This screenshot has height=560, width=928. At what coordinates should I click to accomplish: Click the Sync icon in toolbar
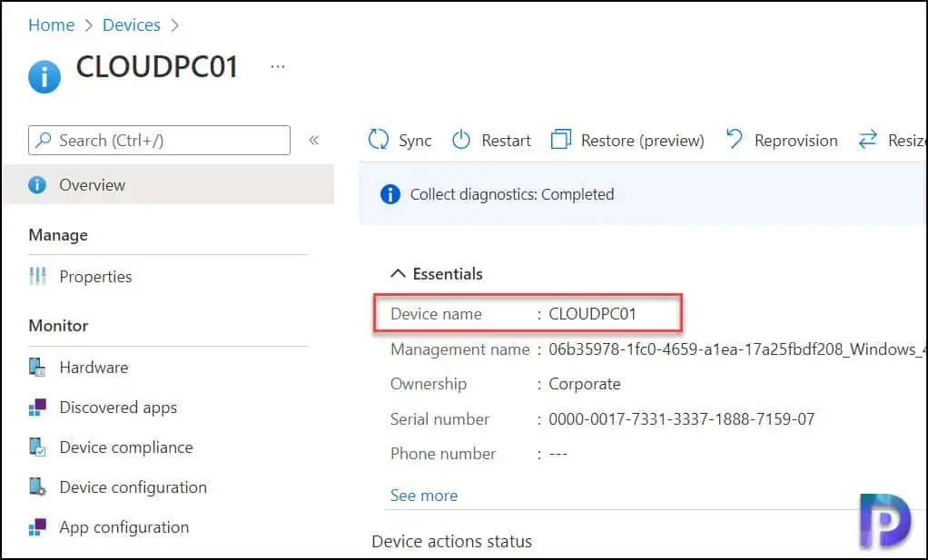(378, 140)
